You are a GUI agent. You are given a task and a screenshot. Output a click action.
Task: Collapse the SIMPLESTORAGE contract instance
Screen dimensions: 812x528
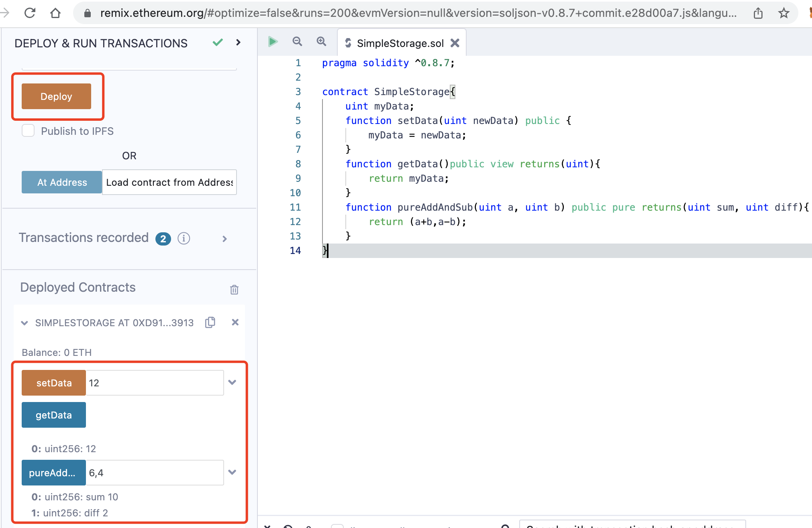click(x=24, y=323)
